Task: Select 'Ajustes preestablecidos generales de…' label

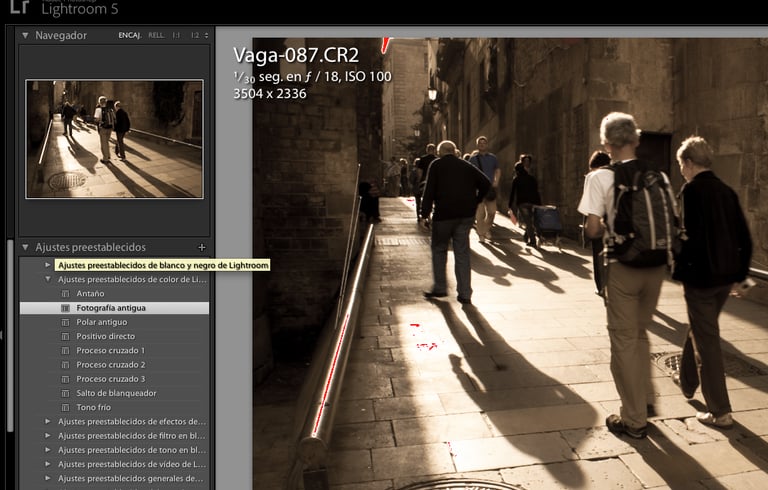Action: (x=130, y=478)
